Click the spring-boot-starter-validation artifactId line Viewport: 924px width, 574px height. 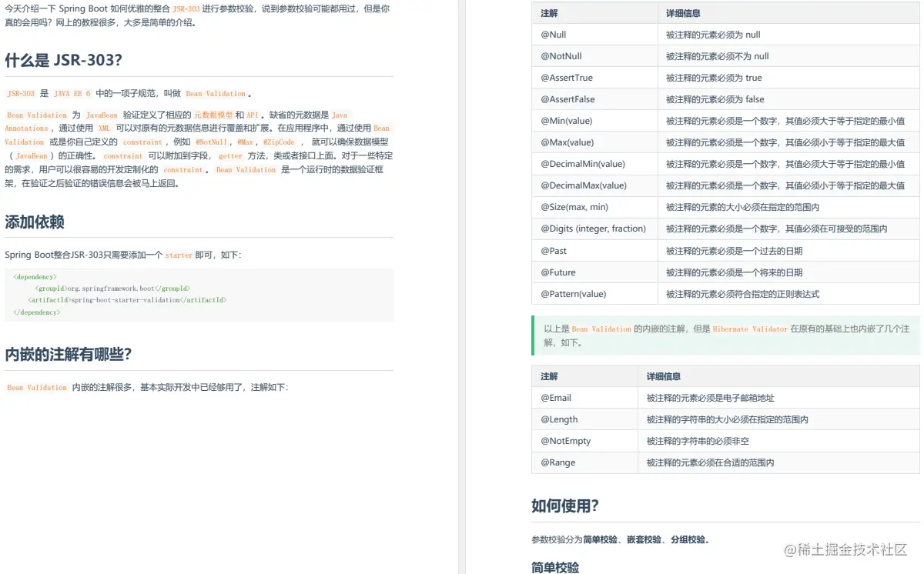(127, 300)
